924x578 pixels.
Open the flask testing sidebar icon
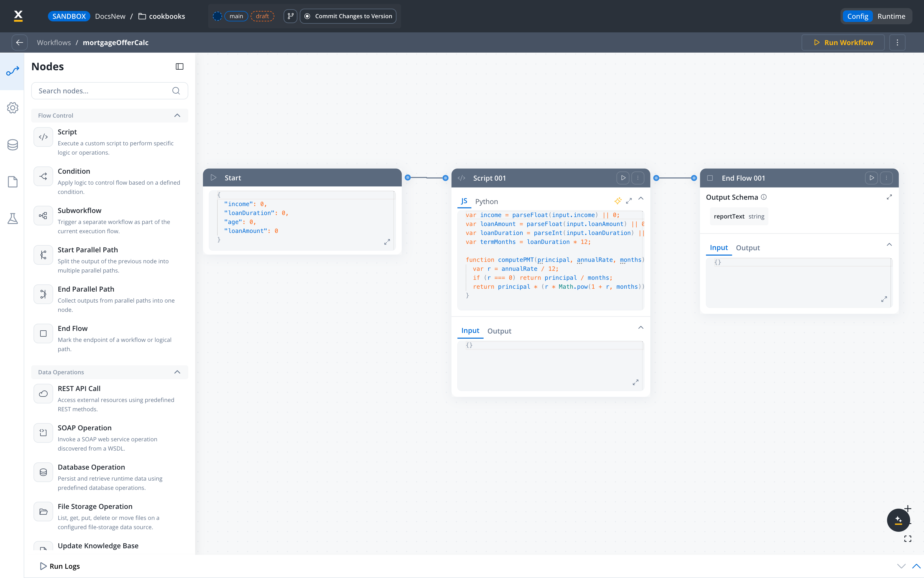tap(13, 219)
